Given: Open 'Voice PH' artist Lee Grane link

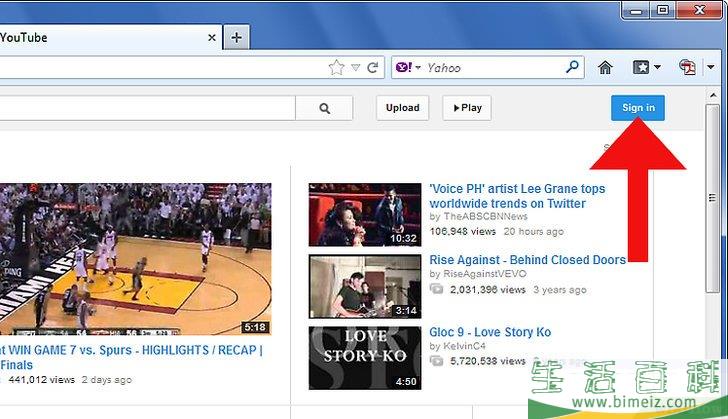Looking at the screenshot, I should [x=517, y=196].
